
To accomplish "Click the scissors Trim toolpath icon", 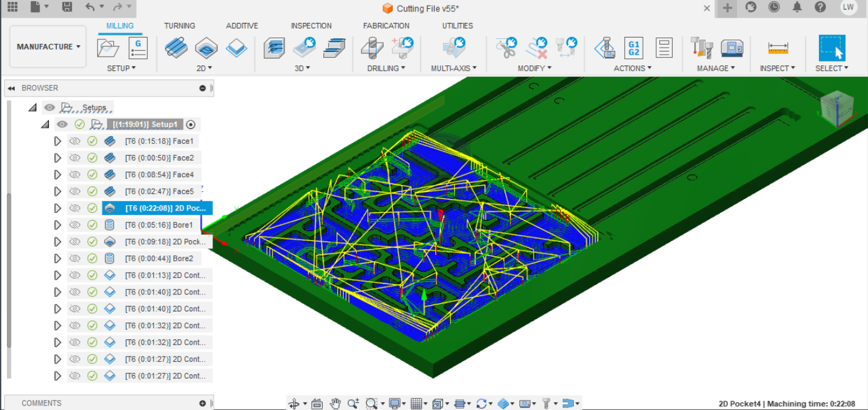I will pyautogui.click(x=506, y=48).
